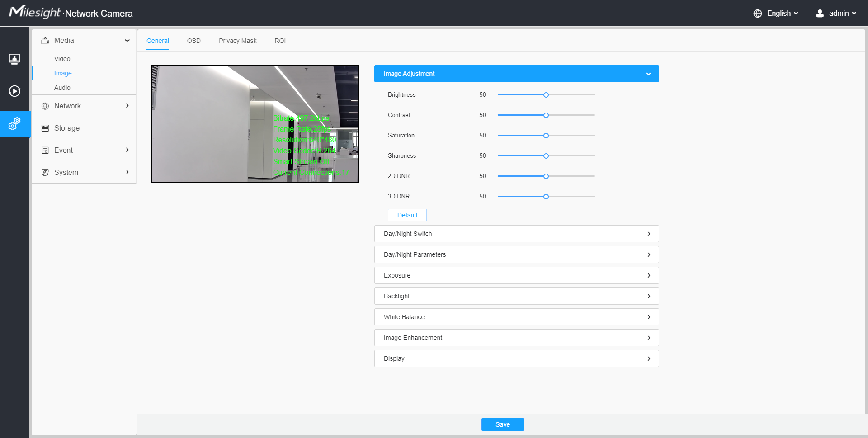Click the Contrast slider handle
Image resolution: width=868 pixels, height=438 pixels.
pyautogui.click(x=546, y=115)
